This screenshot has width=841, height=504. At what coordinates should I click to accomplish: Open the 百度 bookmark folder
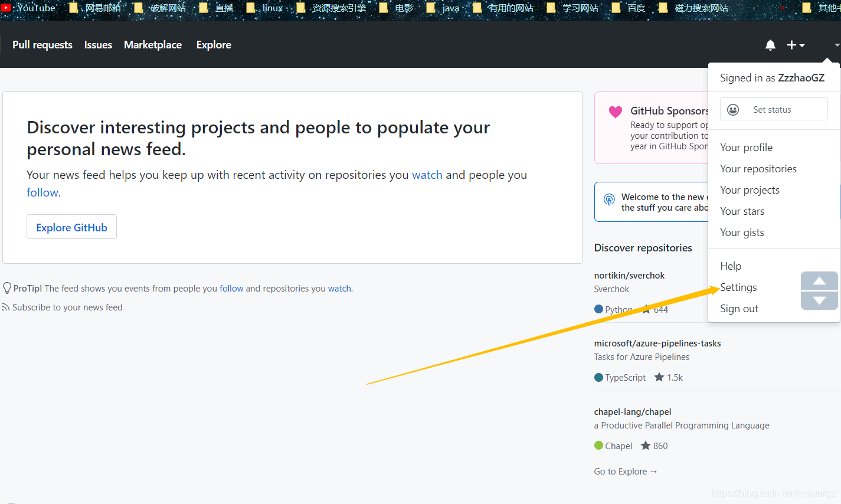click(x=629, y=8)
